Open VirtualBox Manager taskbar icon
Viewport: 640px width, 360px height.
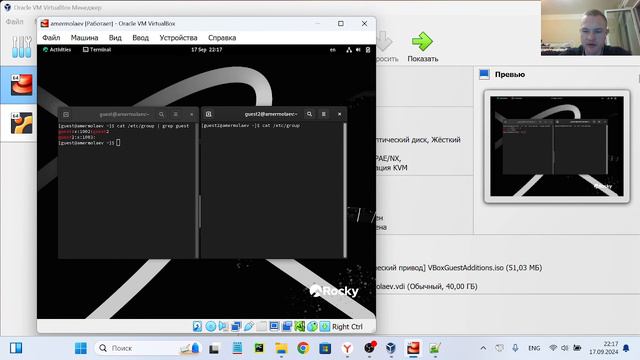(x=391, y=348)
